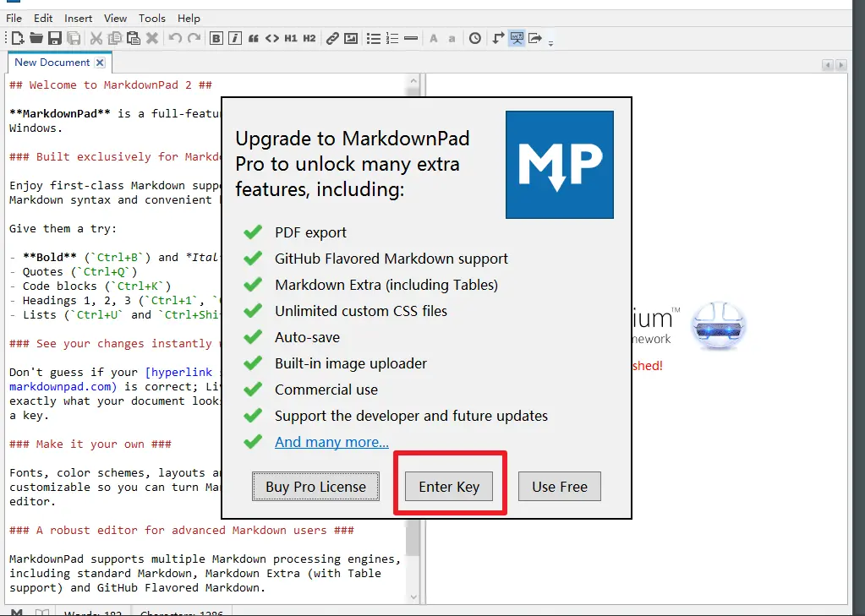Click editor scrollbar down arrow
865x616 pixels.
click(x=413, y=597)
